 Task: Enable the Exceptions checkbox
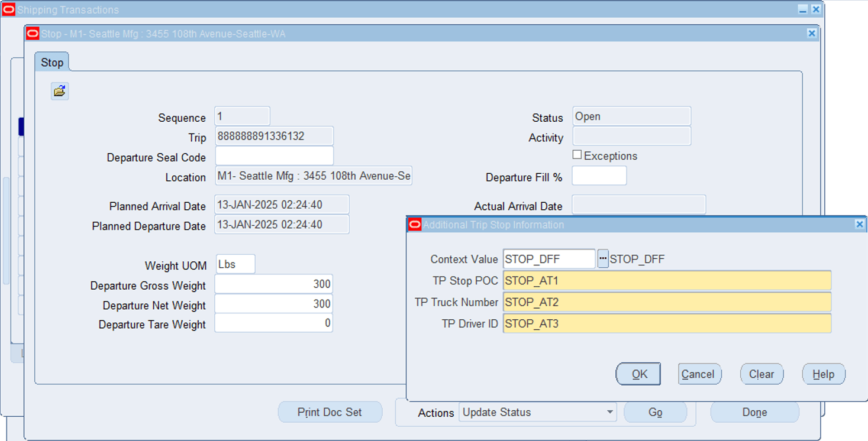click(x=577, y=154)
